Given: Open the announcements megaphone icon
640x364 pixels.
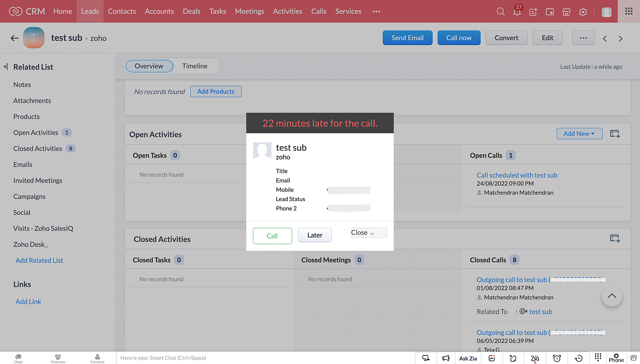Looking at the screenshot, I should click(x=446, y=358).
